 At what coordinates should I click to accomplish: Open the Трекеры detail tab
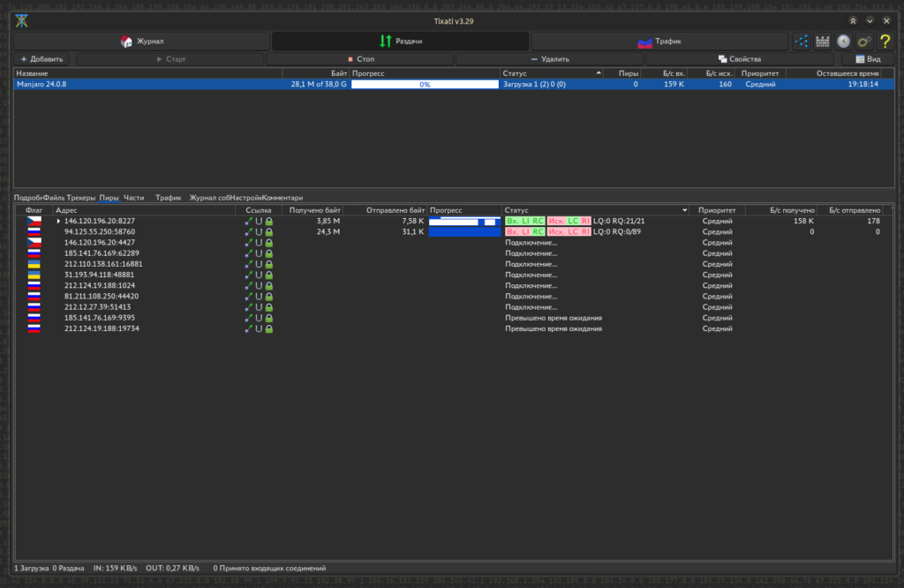(x=80, y=198)
